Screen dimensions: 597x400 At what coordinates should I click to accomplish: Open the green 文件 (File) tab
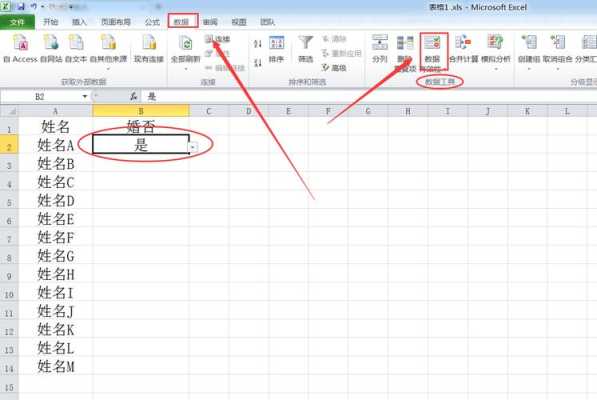click(17, 22)
